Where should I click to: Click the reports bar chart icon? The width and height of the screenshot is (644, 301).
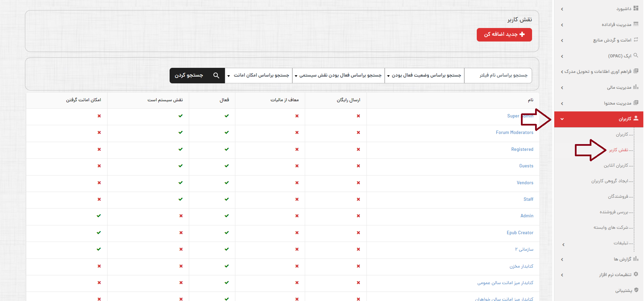coord(636,259)
